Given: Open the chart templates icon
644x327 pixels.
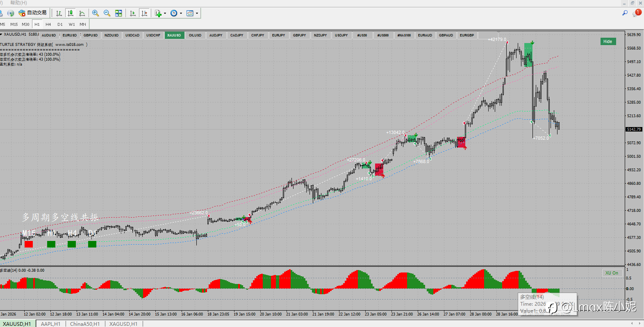Looking at the screenshot, I should point(190,13).
